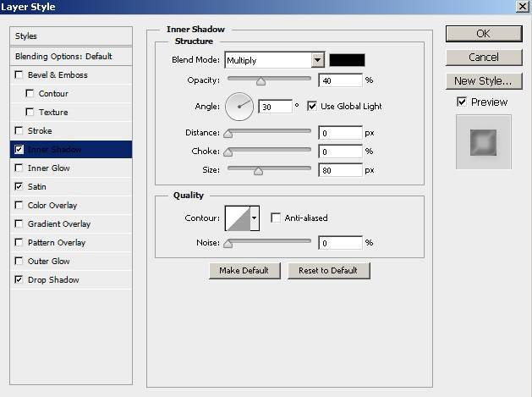The height and width of the screenshot is (397, 532).
Task: Enable the Stroke effect checkbox
Action: [19, 130]
